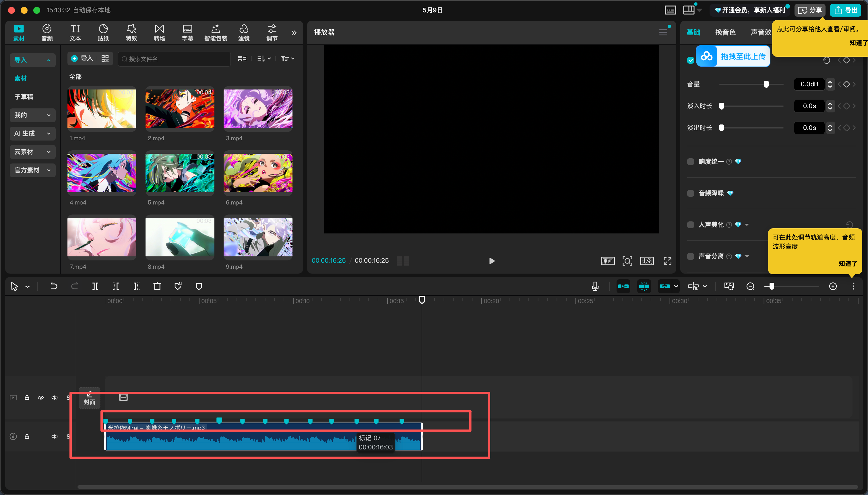The width and height of the screenshot is (868, 495).
Task: Enable the 音频降噪 checkbox
Action: coord(690,193)
